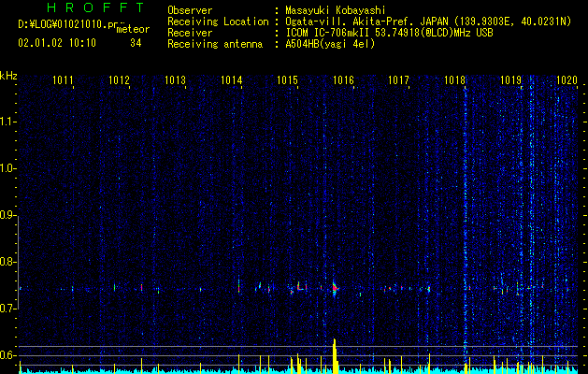Click the tallest yellow intensity bar

[x=335, y=355]
